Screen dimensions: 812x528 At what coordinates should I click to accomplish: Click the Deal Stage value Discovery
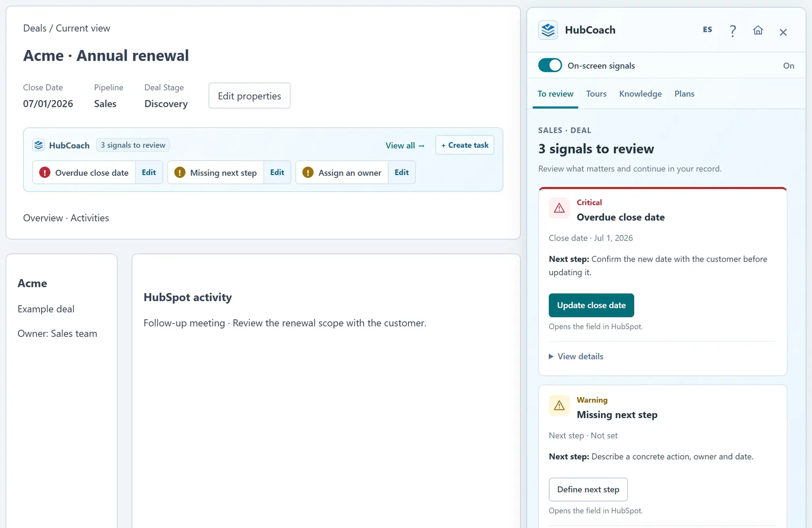(166, 104)
